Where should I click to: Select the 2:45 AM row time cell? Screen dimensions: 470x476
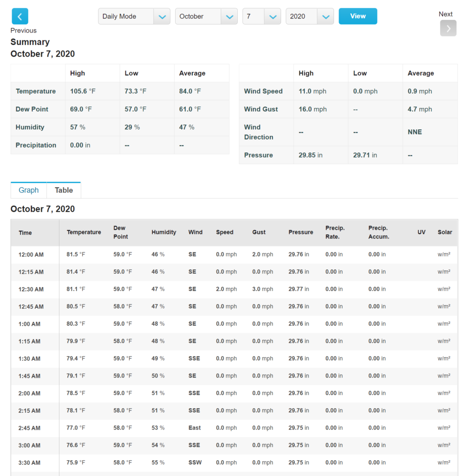point(29,428)
